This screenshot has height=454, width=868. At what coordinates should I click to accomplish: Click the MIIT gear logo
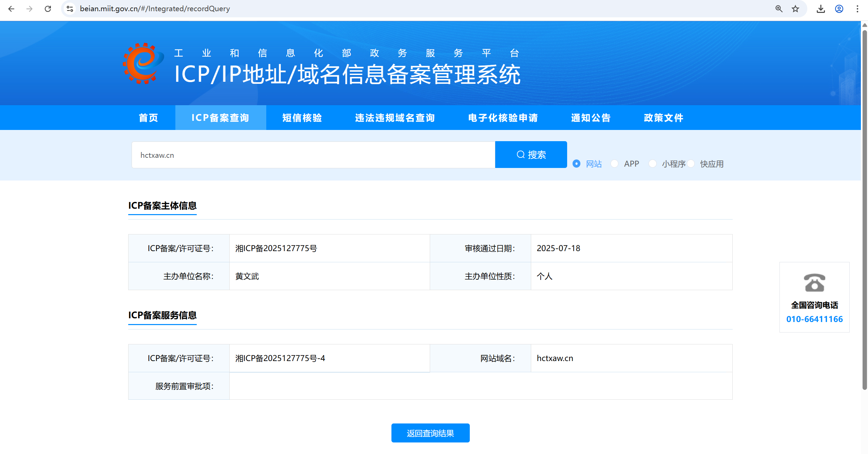pos(143,64)
